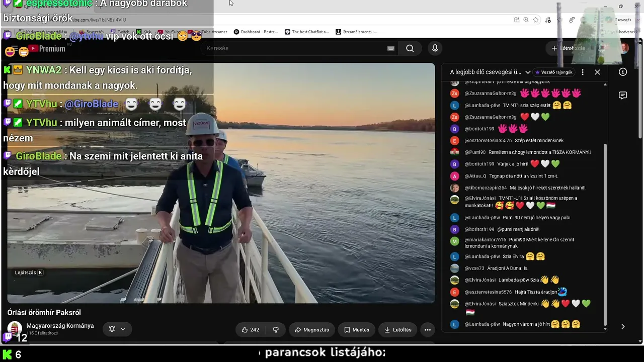Click the YNWA2 username in overlay chat
The height and width of the screenshot is (362, 644).
43,70
